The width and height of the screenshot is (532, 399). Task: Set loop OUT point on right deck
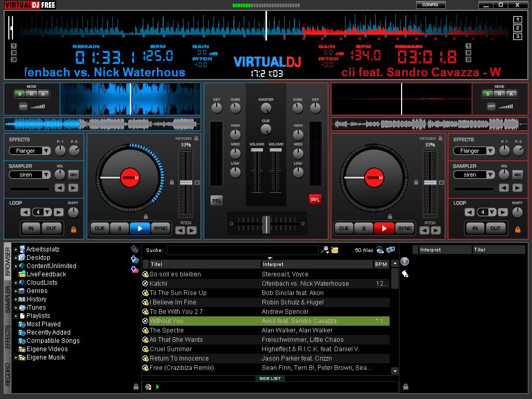pos(495,229)
